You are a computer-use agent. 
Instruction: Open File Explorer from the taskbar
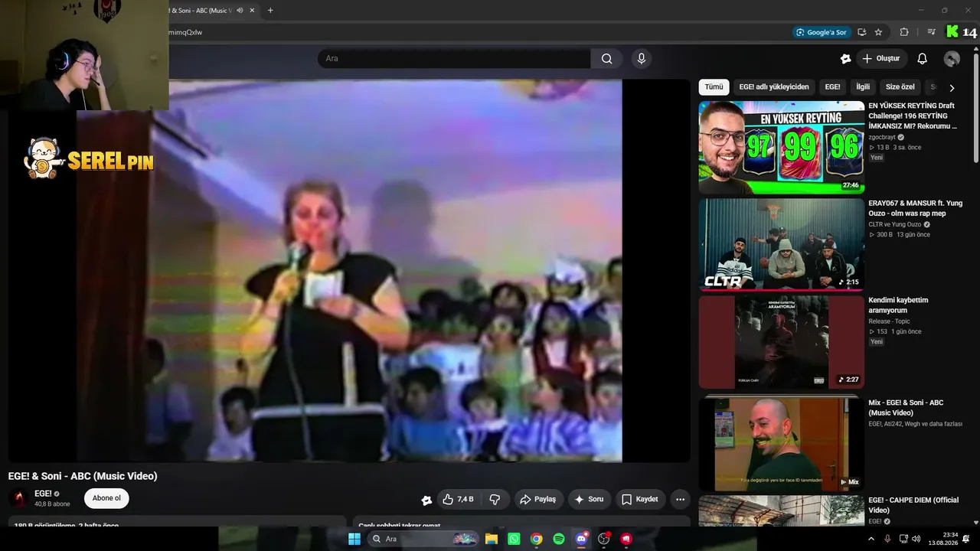[x=492, y=539]
